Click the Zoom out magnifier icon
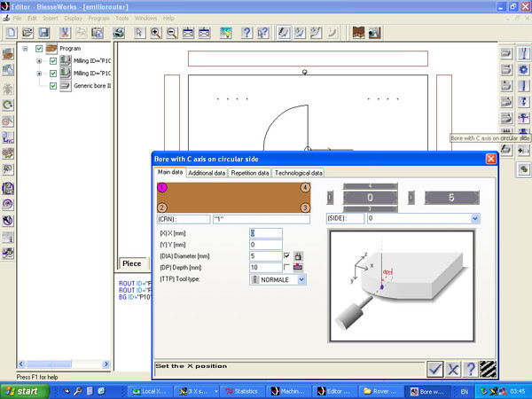This screenshot has width=532, height=399. (x=172, y=33)
